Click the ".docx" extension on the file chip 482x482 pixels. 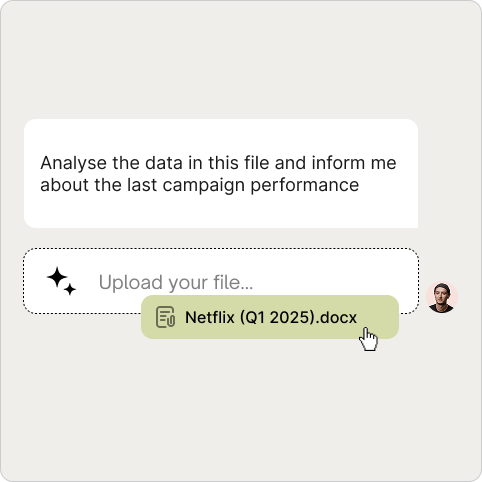coord(336,317)
